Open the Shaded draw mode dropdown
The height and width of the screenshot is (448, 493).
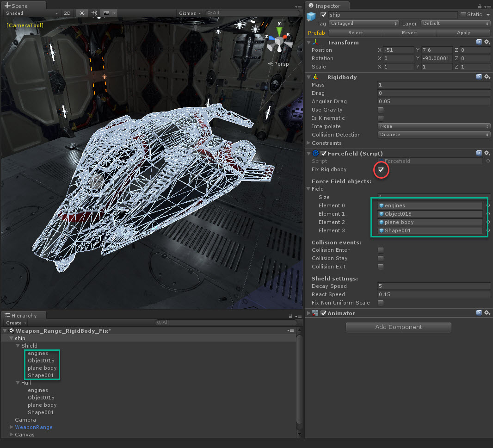pos(32,13)
